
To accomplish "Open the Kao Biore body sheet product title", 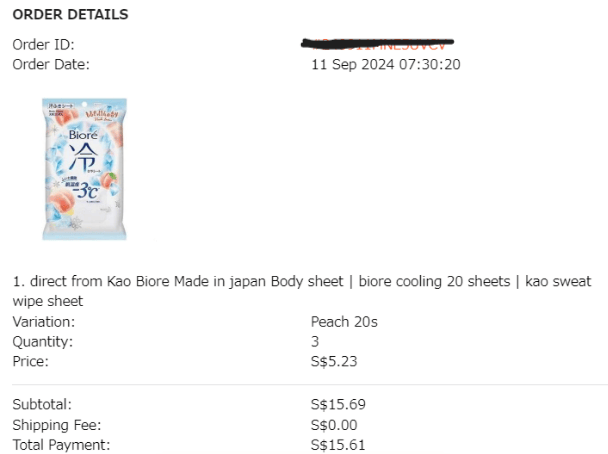I will coord(300,281).
